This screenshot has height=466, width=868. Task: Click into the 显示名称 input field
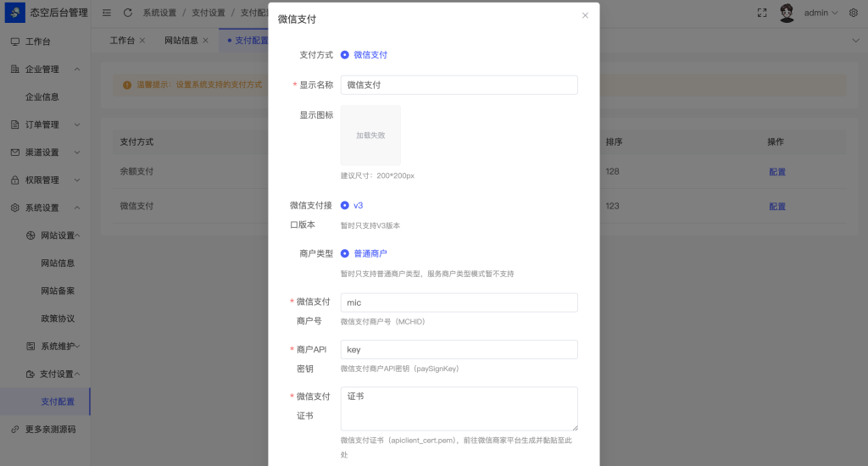click(x=459, y=85)
